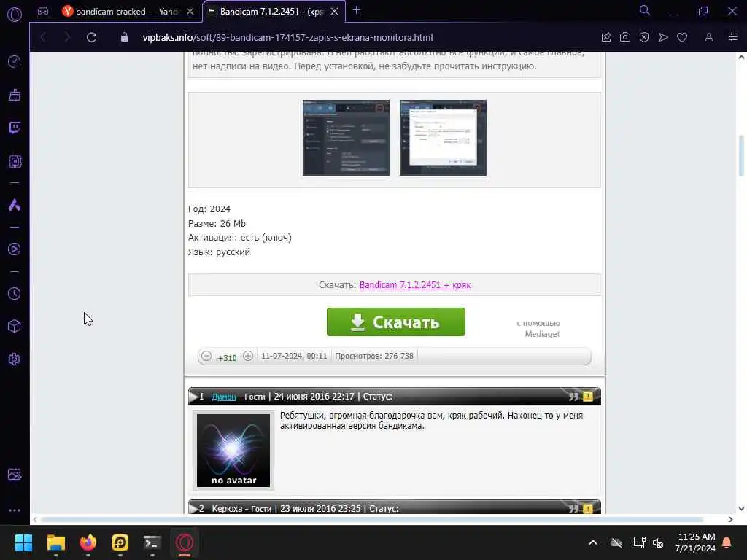Screen dimensions: 747x560
Task: Open Aria AI sidebar icon
Action: [x=15, y=205]
